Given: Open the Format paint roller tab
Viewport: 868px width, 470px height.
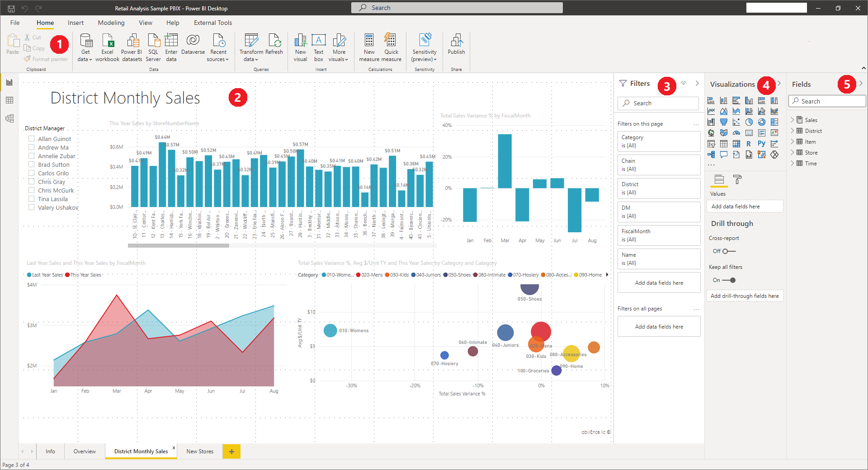Looking at the screenshot, I should pyautogui.click(x=737, y=179).
